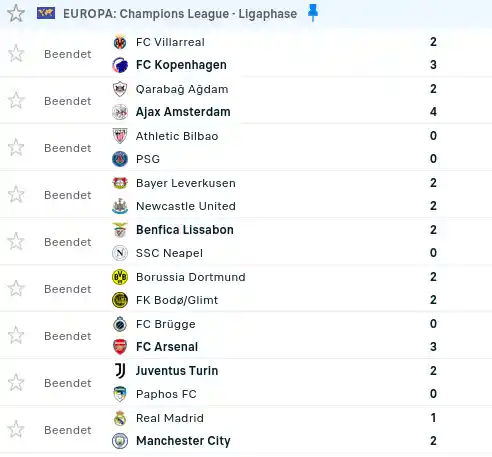
Task: Open the Athletic Bilbao vs PSG match row
Action: 246,147
